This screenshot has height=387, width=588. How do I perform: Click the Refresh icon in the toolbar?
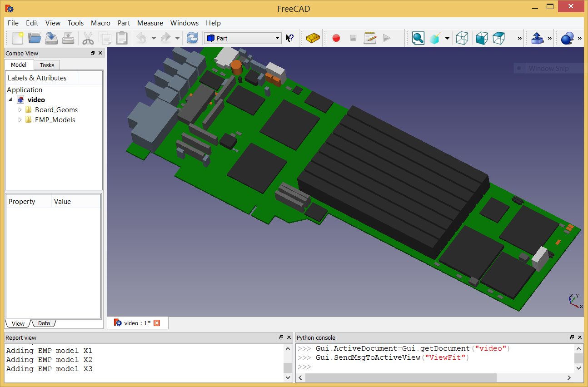tap(192, 38)
